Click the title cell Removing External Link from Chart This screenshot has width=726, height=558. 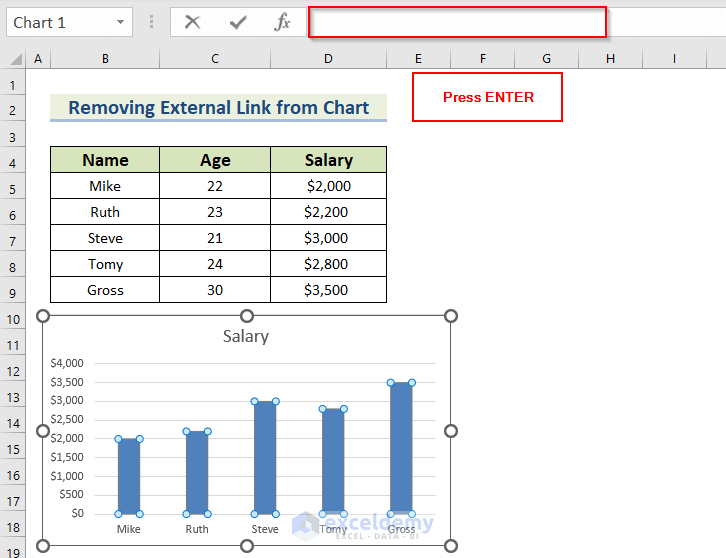(x=219, y=108)
